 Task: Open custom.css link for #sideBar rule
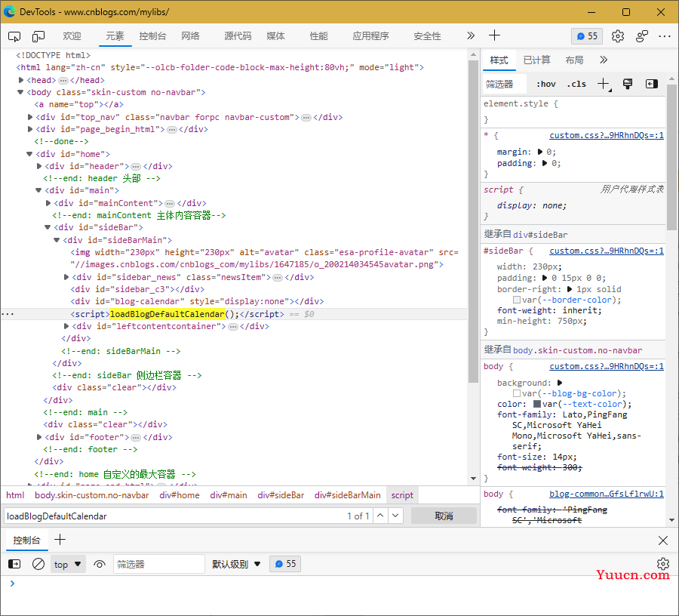point(607,251)
